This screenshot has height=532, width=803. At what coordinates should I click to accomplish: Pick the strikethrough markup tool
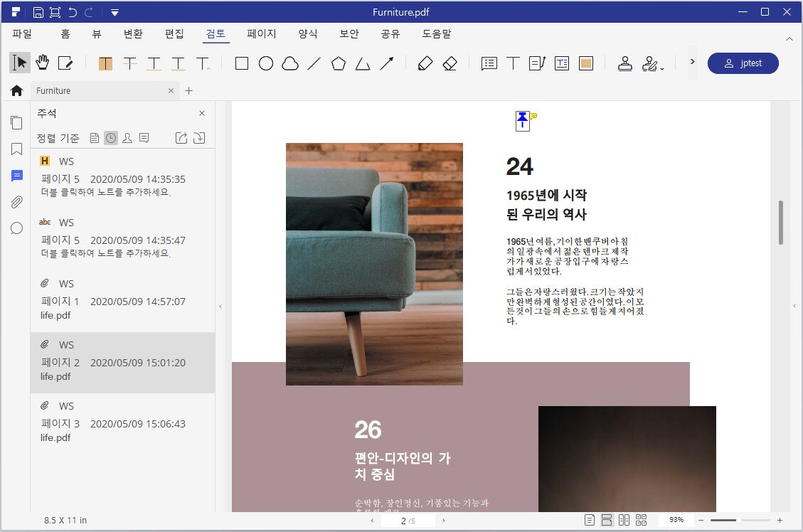click(x=130, y=63)
